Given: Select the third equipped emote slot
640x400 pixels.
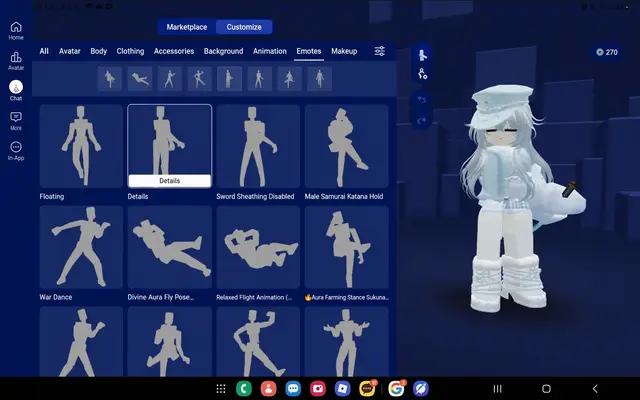Looking at the screenshot, I should [x=170, y=79].
